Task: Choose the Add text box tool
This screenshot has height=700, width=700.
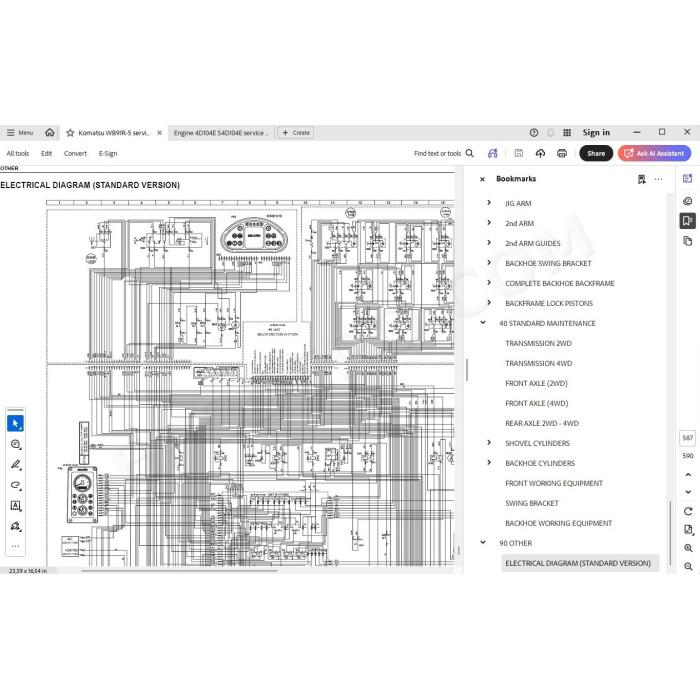Action: click(16, 506)
